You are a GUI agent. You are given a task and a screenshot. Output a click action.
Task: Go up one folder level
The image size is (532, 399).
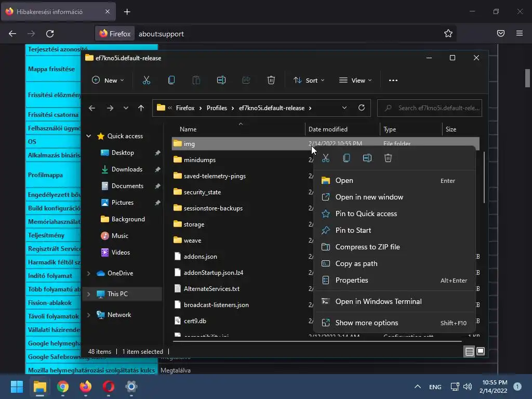pos(141,108)
